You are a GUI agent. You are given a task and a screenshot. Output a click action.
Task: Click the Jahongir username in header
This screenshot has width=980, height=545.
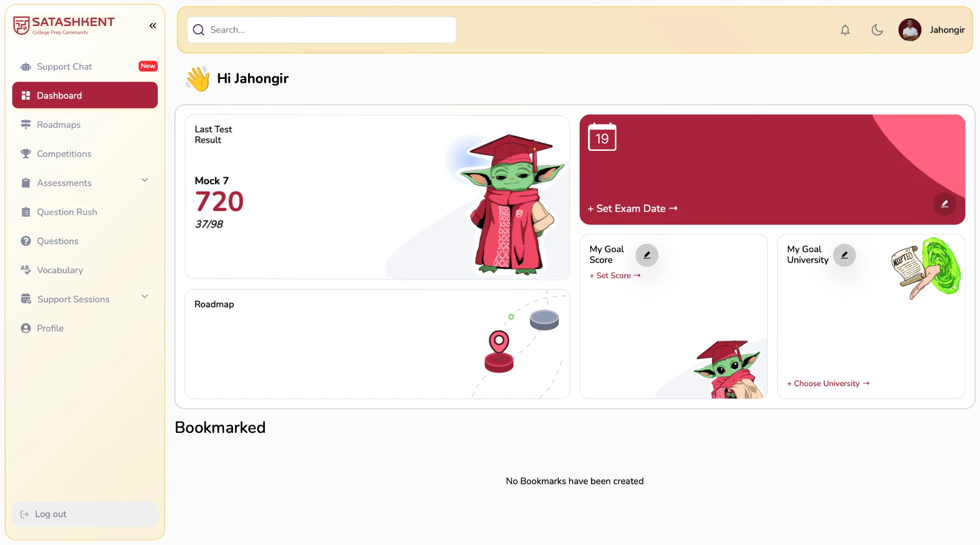click(x=947, y=30)
